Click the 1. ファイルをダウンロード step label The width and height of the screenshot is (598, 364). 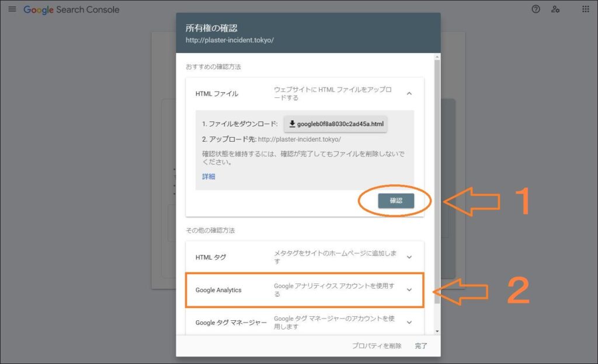[x=240, y=124]
